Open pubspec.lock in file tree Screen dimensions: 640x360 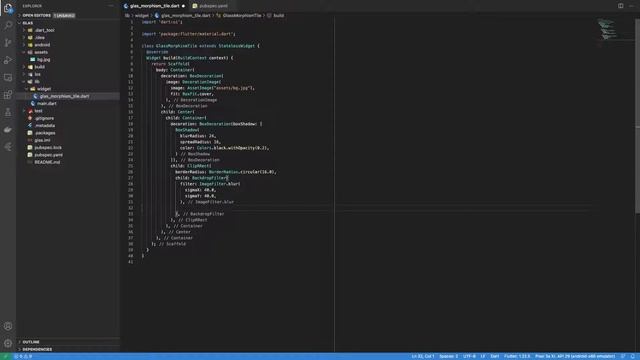pos(48,148)
